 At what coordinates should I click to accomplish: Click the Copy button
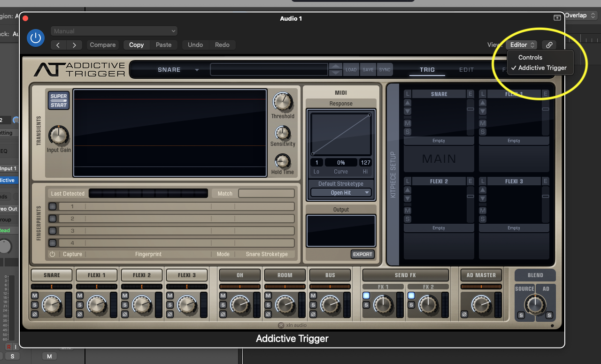tap(136, 45)
